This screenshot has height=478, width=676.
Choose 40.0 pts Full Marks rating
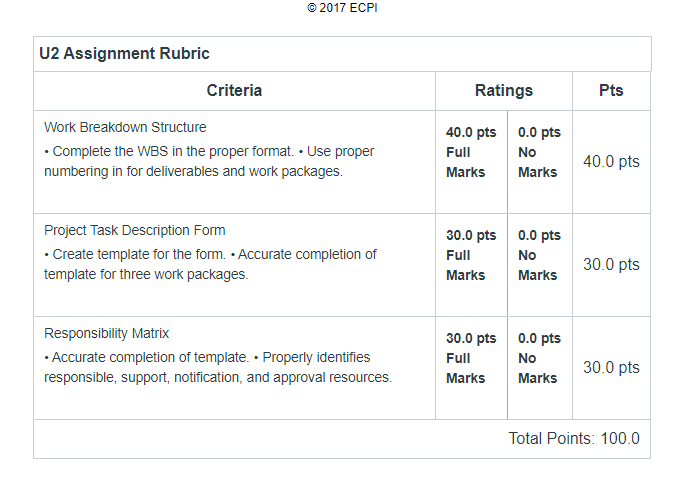(x=471, y=152)
